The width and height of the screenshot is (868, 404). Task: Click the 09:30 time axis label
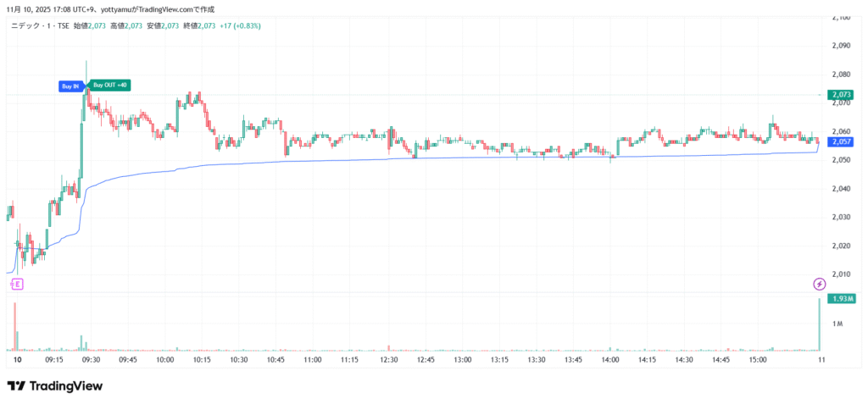(91, 360)
